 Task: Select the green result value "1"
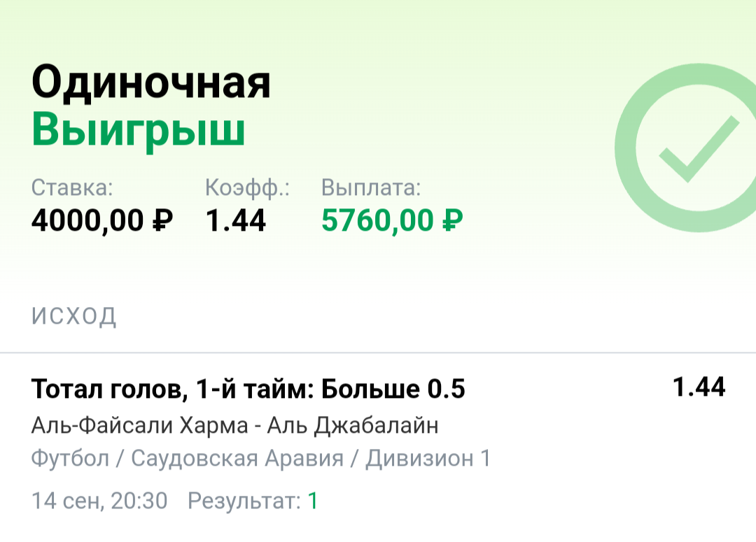313,501
